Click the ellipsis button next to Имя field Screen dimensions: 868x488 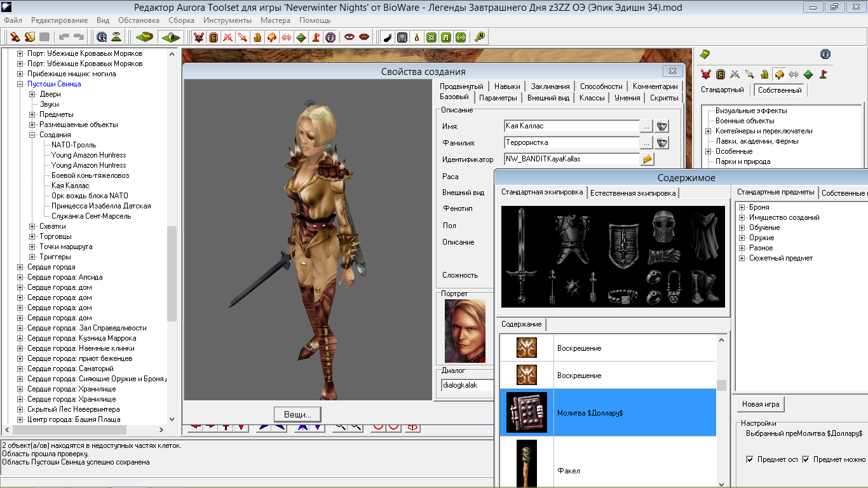tap(646, 126)
